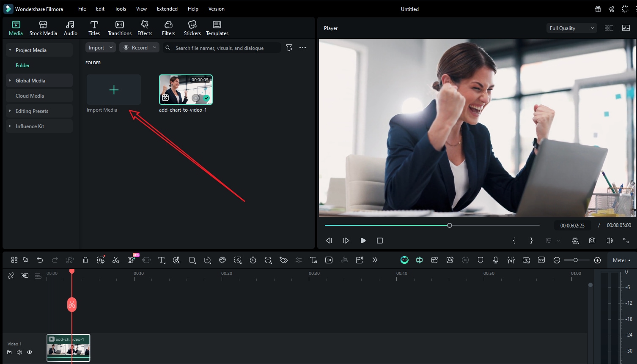Click the Import Media plus tile
The width and height of the screenshot is (637, 364).
pyautogui.click(x=114, y=90)
